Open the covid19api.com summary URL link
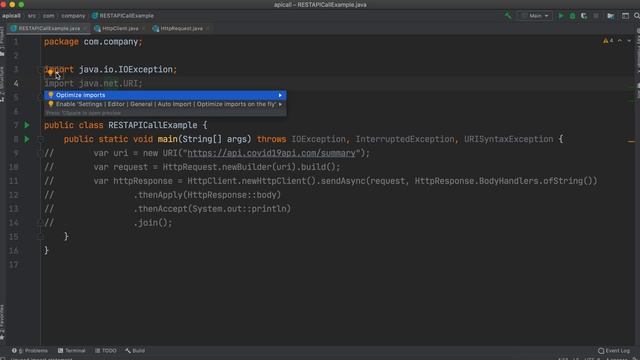 [271, 153]
